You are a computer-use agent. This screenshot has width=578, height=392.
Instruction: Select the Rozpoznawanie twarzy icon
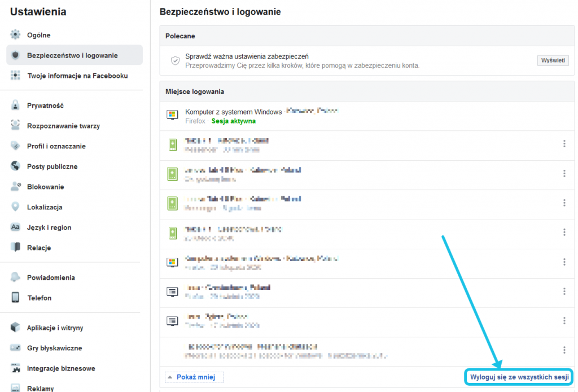[x=16, y=126]
